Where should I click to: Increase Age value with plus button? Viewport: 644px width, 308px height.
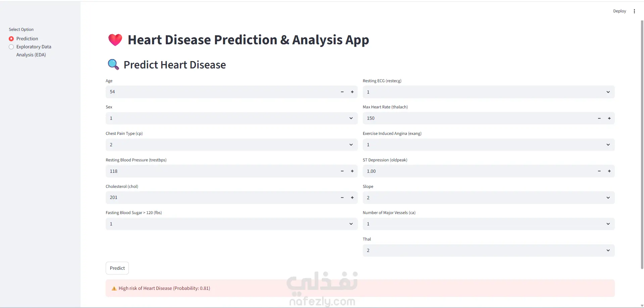coord(352,92)
